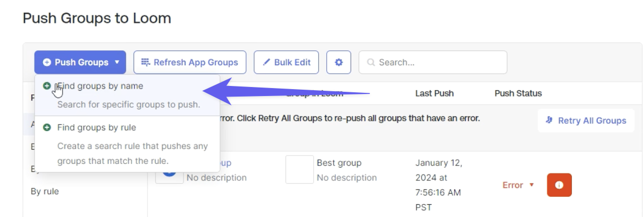Choose Find groups by rule option
The width and height of the screenshot is (644, 217).
tap(97, 128)
